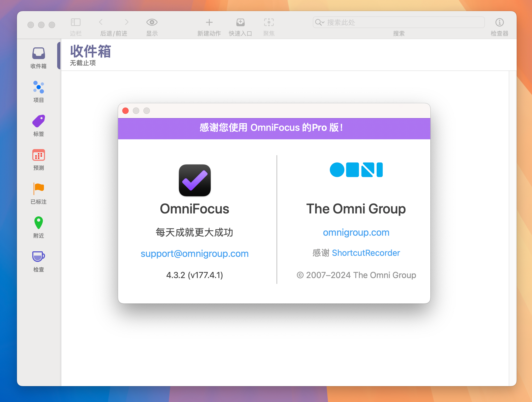Open the Inbox perspective (收件箱) in sidebar
Screen dimensions: 532x402
click(39, 58)
